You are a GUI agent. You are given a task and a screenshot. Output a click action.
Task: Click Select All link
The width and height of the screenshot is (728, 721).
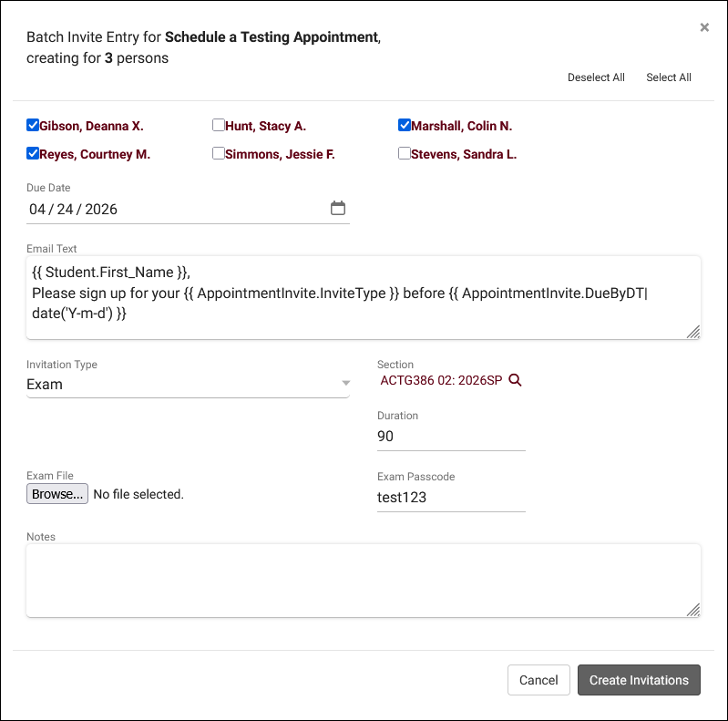pyautogui.click(x=669, y=77)
